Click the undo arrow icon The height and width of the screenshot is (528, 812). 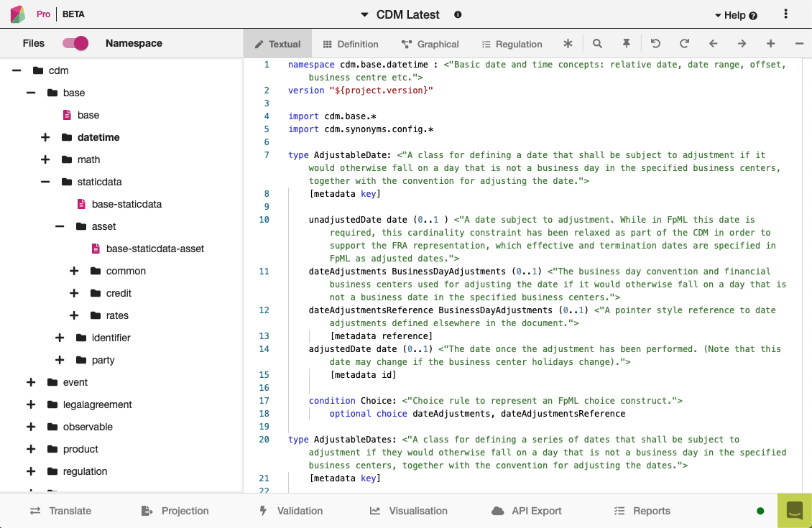click(655, 44)
